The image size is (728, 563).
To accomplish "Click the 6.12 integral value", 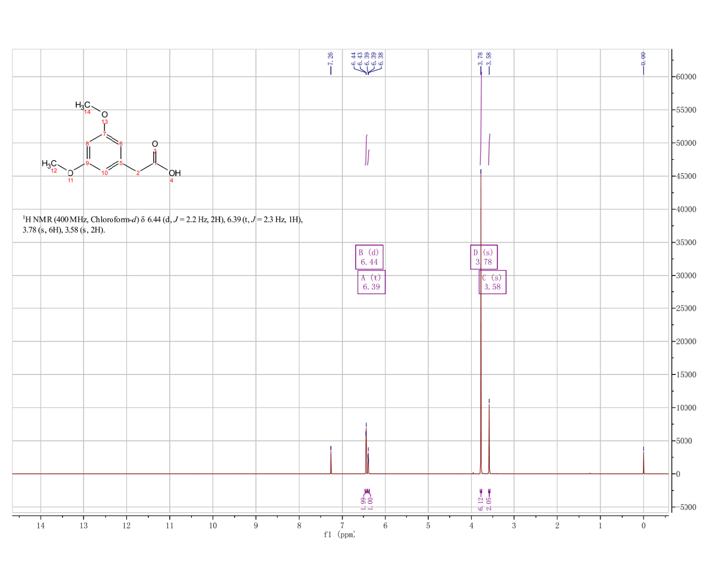I will coord(480,503).
